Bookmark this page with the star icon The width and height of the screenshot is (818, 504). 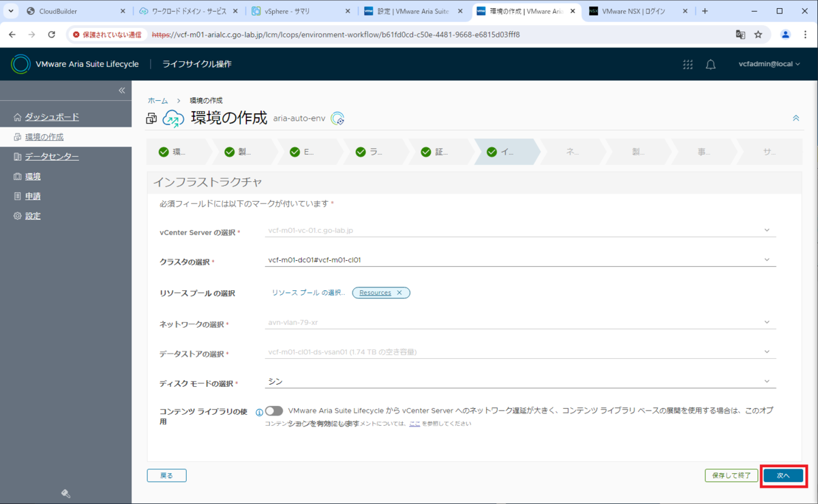(x=758, y=34)
